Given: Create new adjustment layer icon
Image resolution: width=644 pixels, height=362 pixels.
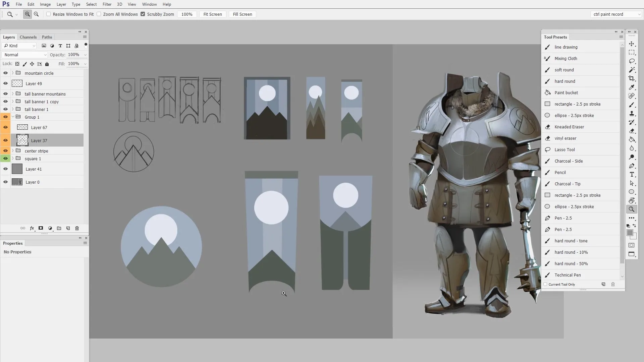Looking at the screenshot, I should (x=50, y=228).
